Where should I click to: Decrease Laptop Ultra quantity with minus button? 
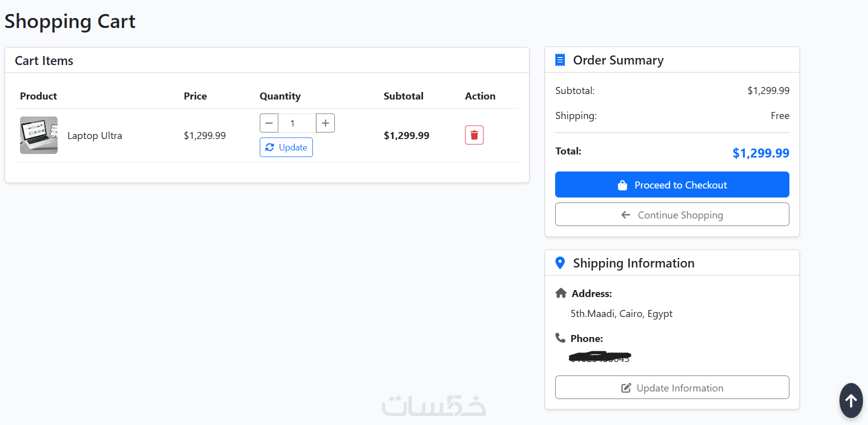click(269, 123)
